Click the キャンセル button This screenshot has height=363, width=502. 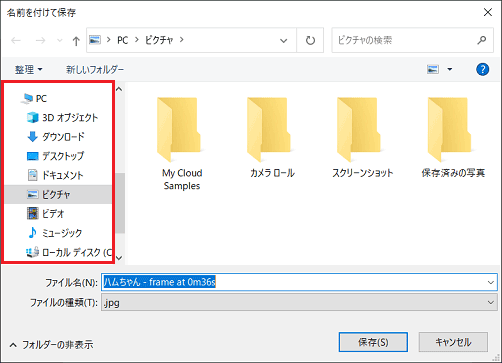coord(453,342)
